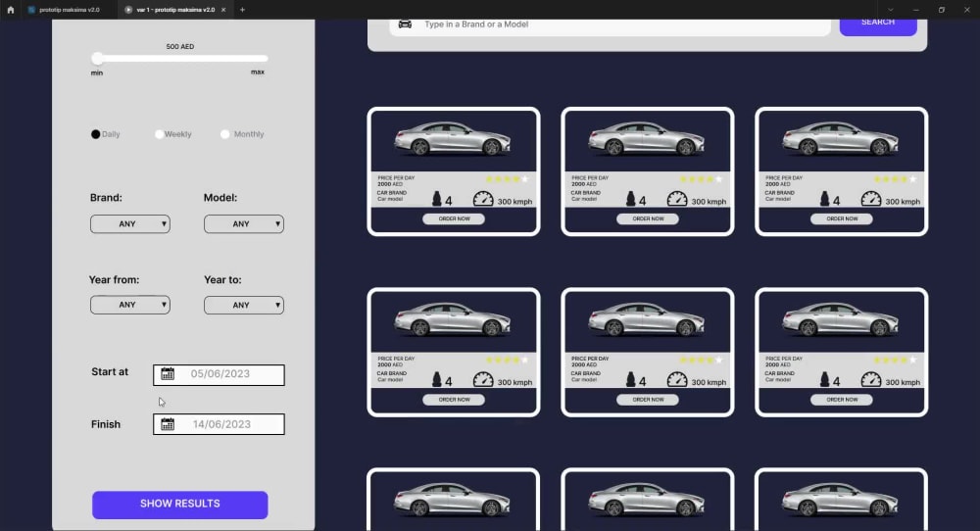Screen dimensions: 980x531
Task: Click the car image on second row right card
Action: (x=841, y=318)
